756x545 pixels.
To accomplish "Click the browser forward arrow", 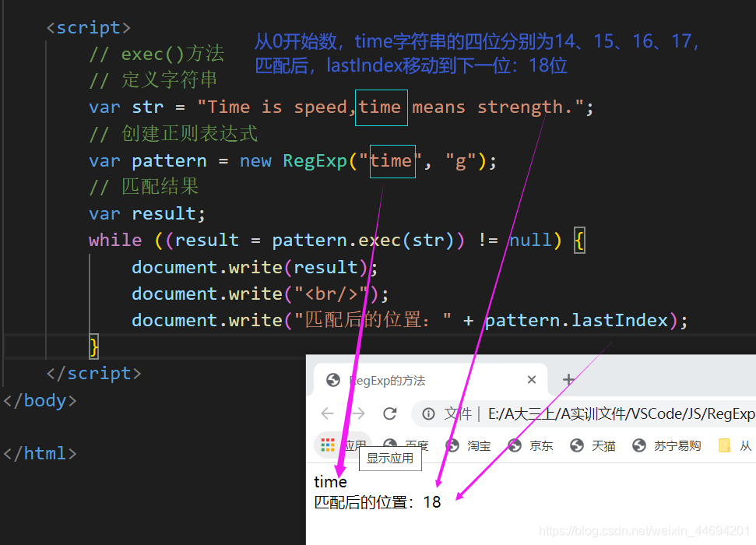I will click(358, 413).
